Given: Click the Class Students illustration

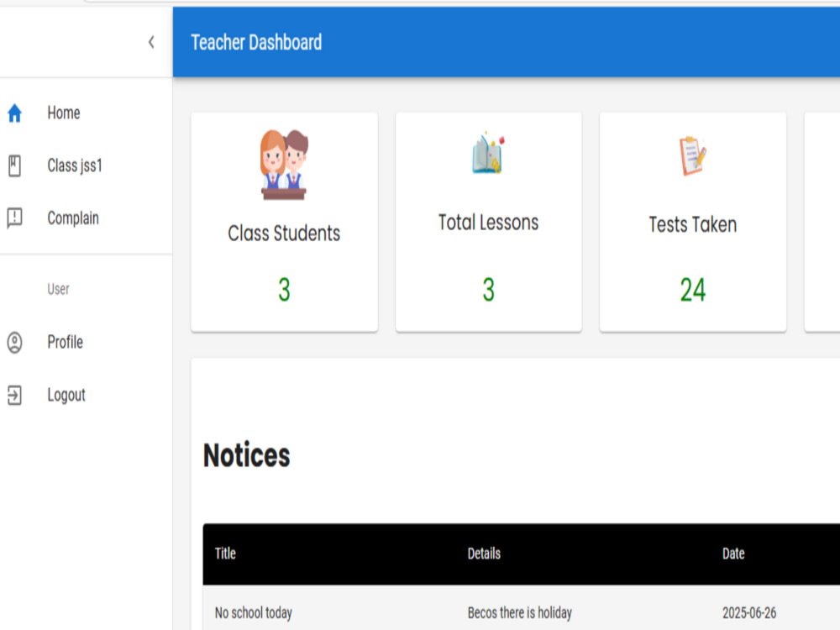Looking at the screenshot, I should [x=284, y=165].
